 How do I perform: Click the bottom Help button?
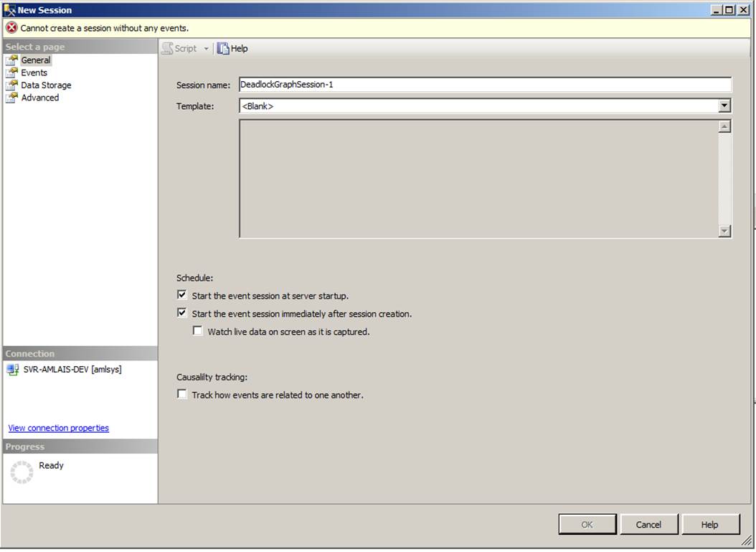pos(709,525)
